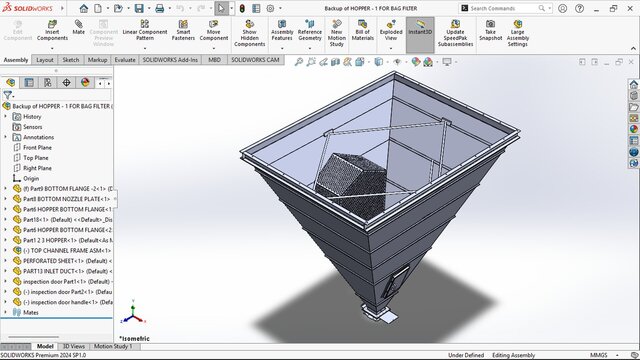640x360 pixels.
Task: Open the DimXpertManager crosshair tab
Action: 67,82
